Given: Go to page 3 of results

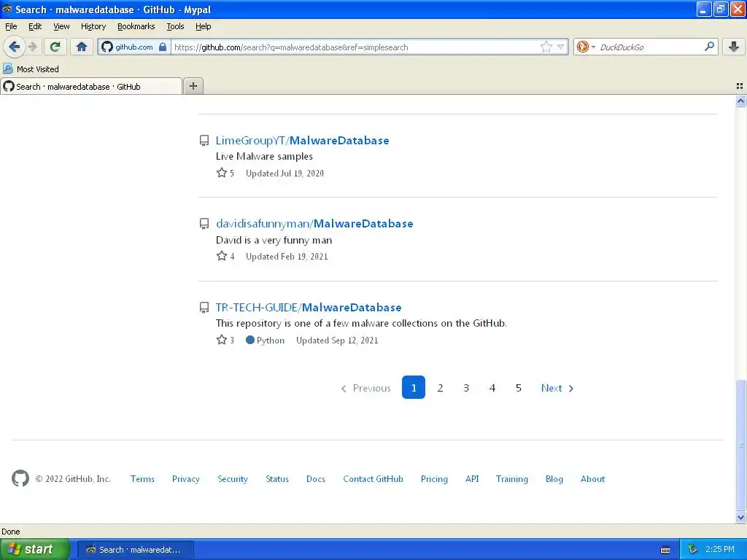Looking at the screenshot, I should [466, 388].
